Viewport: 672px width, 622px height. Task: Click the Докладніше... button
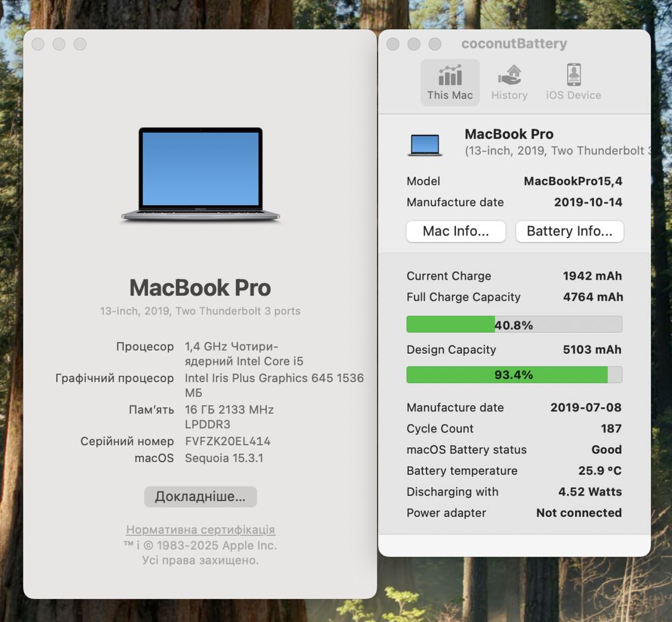point(200,496)
